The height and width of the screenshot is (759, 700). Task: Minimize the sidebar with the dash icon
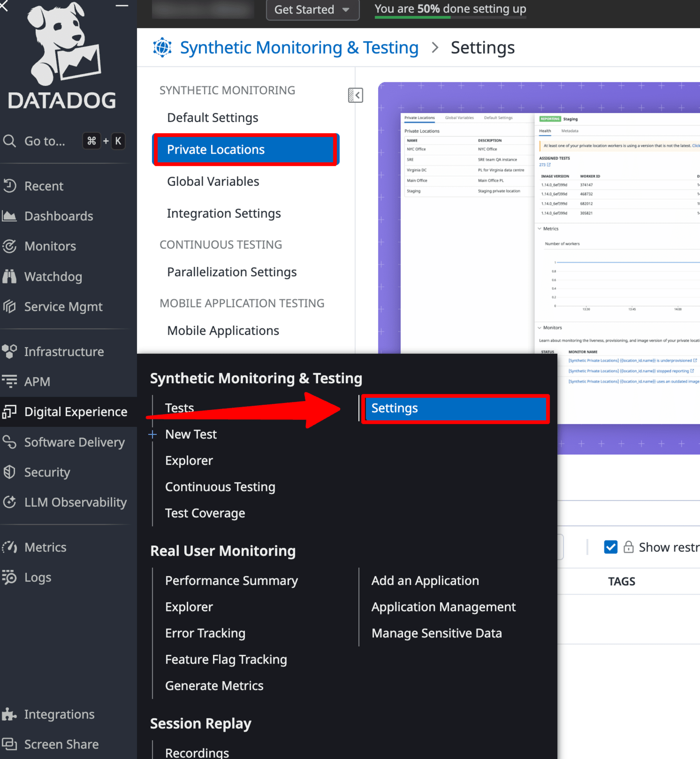click(122, 6)
